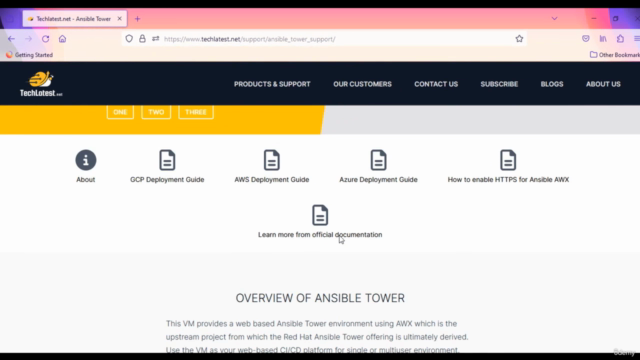Open ABOUT US menu item
The width and height of the screenshot is (640, 360).
603,84
